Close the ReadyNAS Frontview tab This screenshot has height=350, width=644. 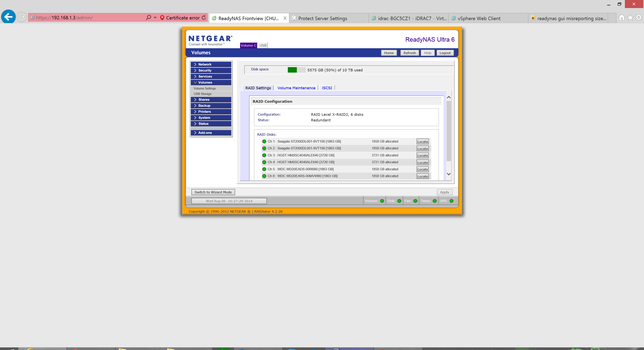pyautogui.click(x=285, y=18)
